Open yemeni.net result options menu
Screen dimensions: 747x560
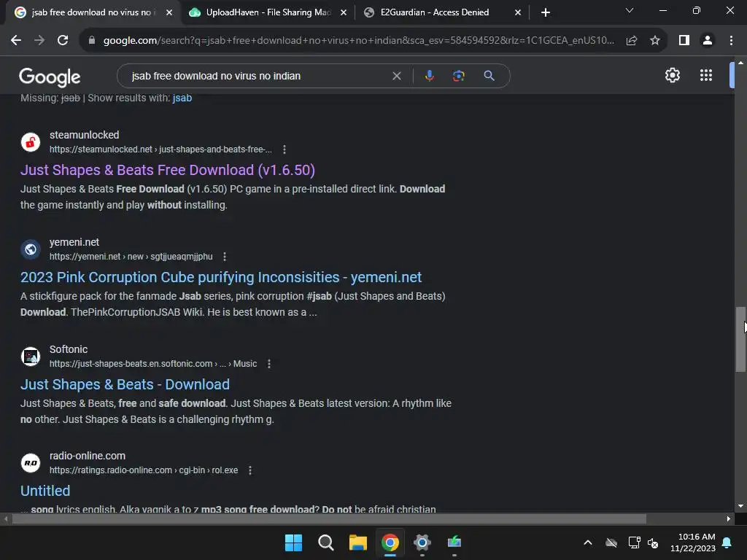[x=225, y=257]
